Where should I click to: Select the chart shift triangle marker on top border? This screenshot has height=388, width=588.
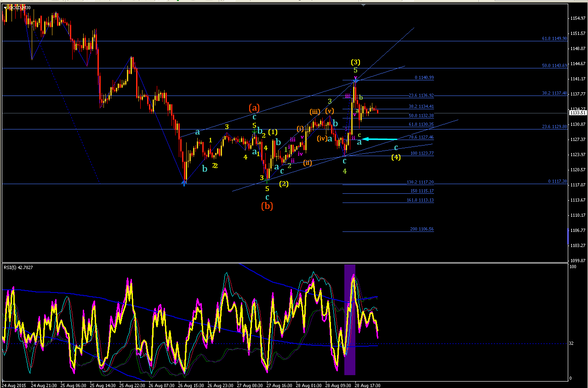364,6
